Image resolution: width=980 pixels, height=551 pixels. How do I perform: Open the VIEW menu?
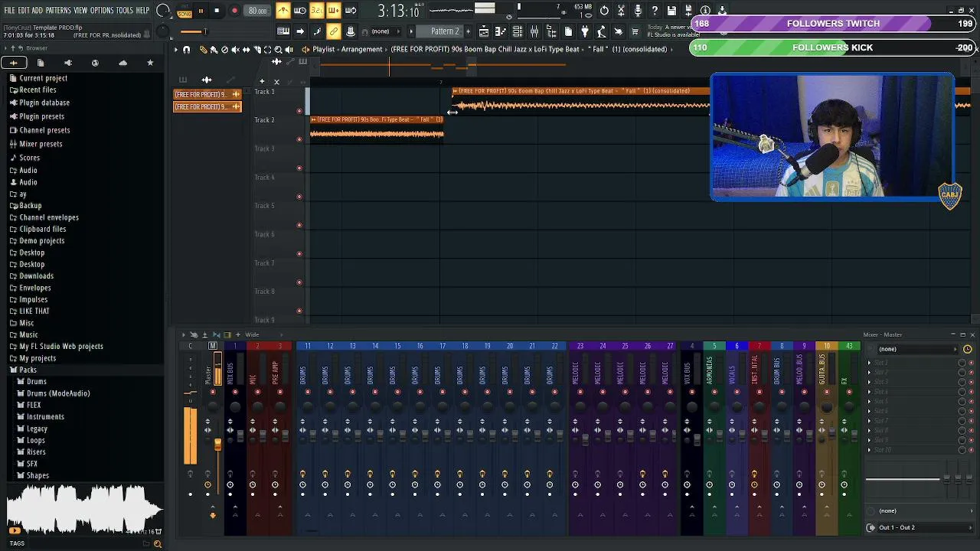[x=80, y=11]
